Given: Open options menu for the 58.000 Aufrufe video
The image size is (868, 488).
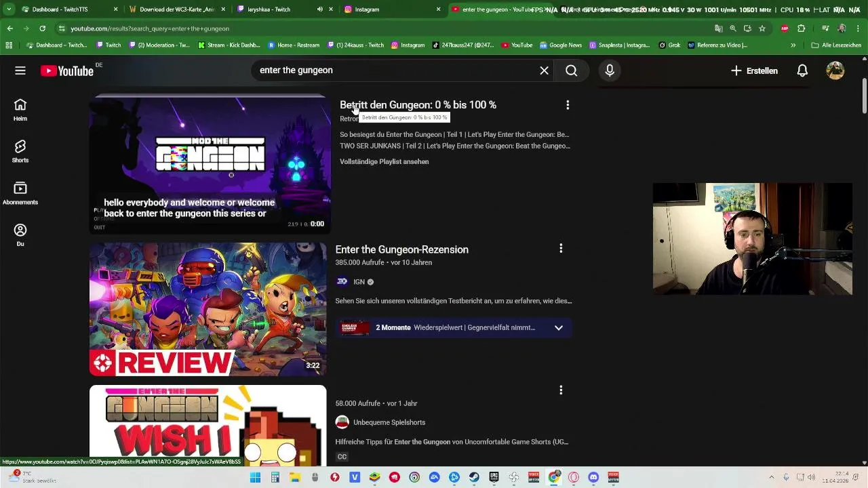Looking at the screenshot, I should point(561,390).
